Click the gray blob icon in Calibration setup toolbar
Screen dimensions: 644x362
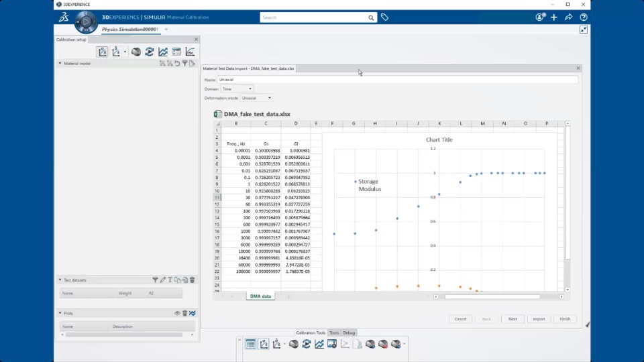[x=136, y=52]
